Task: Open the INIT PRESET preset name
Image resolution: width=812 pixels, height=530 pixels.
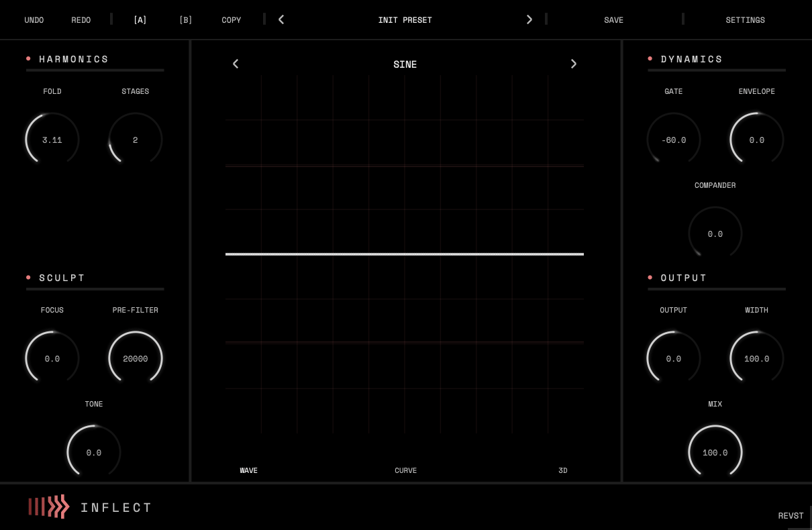Action: pyautogui.click(x=405, y=20)
